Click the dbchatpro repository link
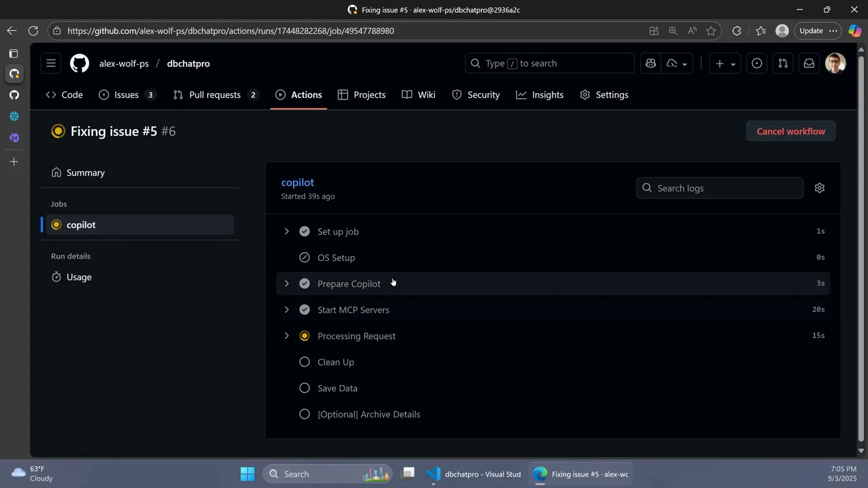 [x=188, y=63]
